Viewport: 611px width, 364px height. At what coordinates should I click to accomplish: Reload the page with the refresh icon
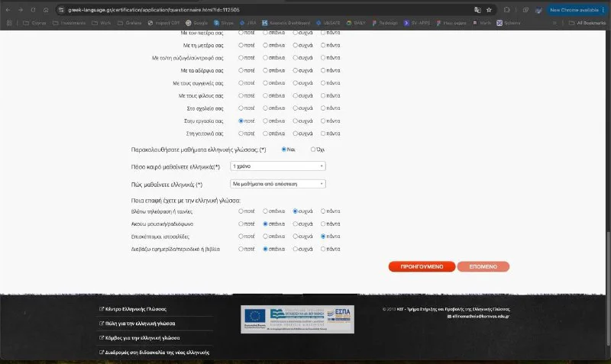tap(34, 10)
